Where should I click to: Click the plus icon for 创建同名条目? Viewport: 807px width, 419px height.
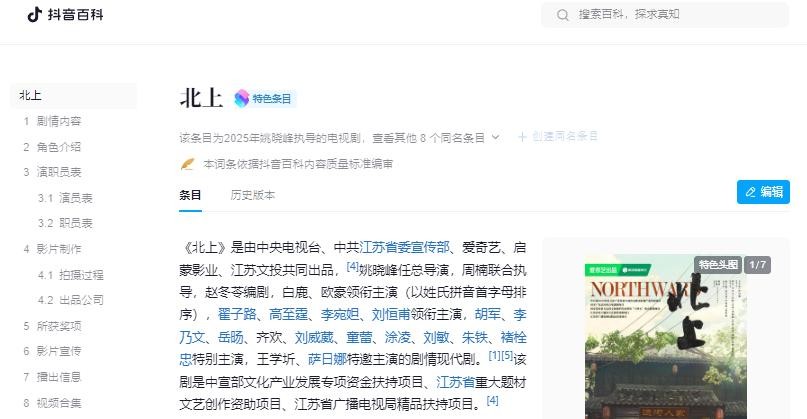(x=522, y=136)
